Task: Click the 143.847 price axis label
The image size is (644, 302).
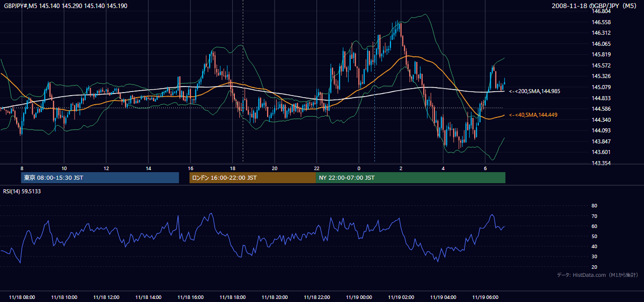Action: [601, 141]
